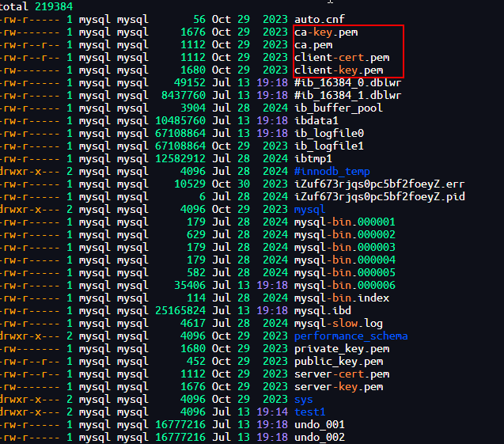Select the ca-key.pem file name
This screenshot has height=444, width=504.
[326, 32]
